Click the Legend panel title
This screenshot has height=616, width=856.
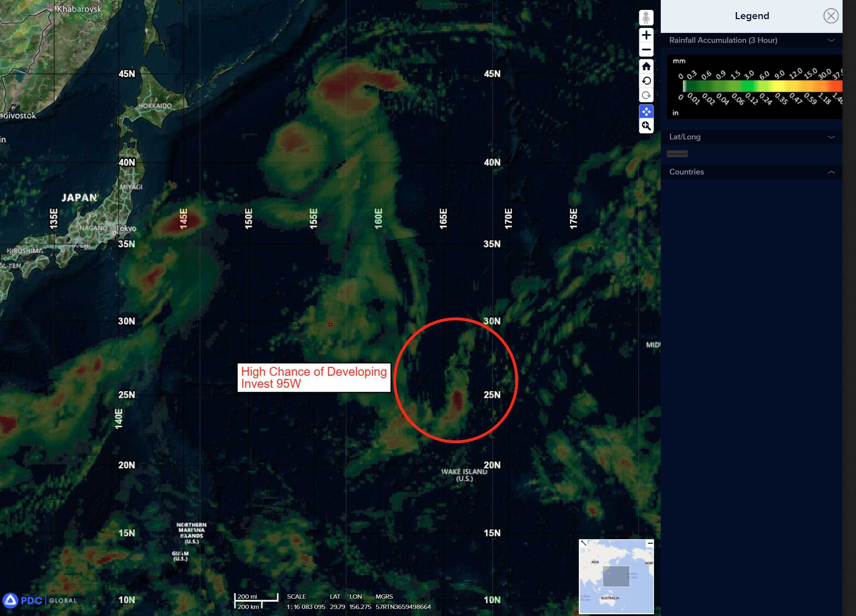coord(751,16)
